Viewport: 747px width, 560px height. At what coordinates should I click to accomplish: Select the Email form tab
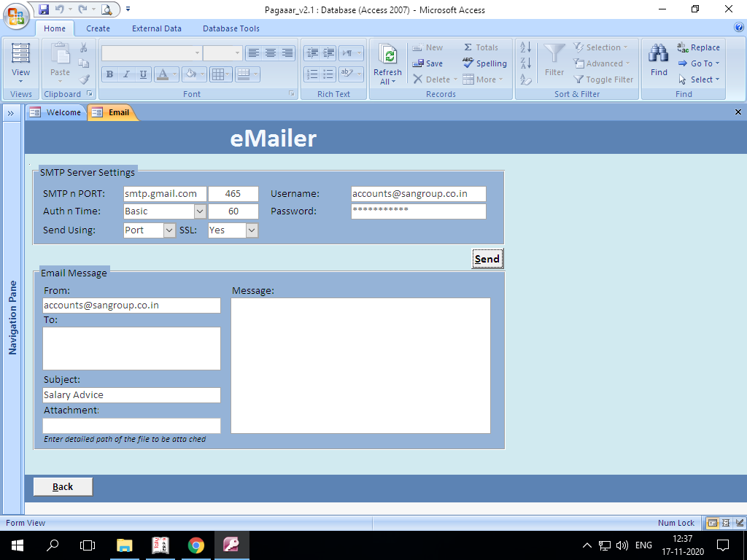(112, 112)
